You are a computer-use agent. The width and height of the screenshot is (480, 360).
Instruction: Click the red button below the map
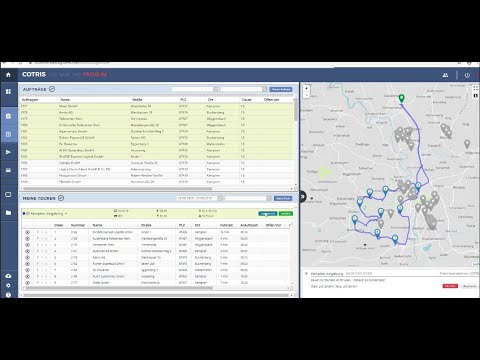(450, 286)
